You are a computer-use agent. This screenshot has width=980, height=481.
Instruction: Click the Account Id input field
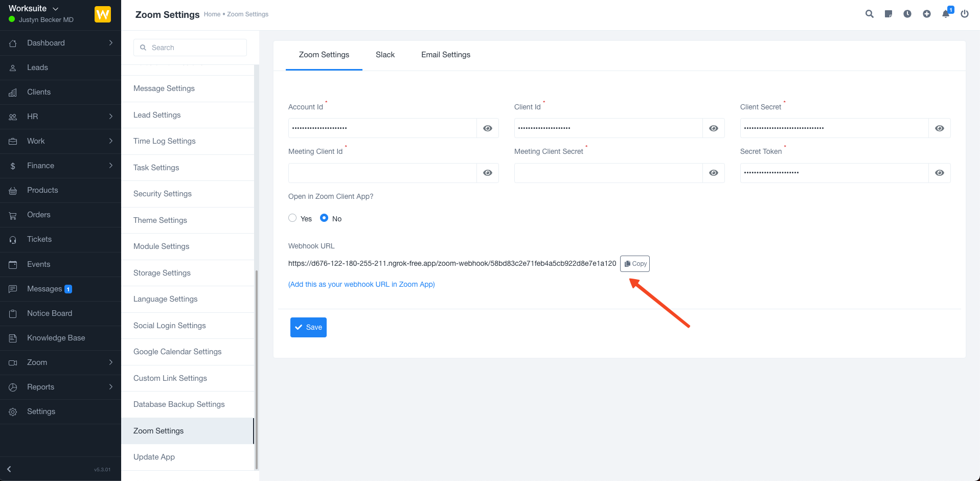pyautogui.click(x=382, y=128)
